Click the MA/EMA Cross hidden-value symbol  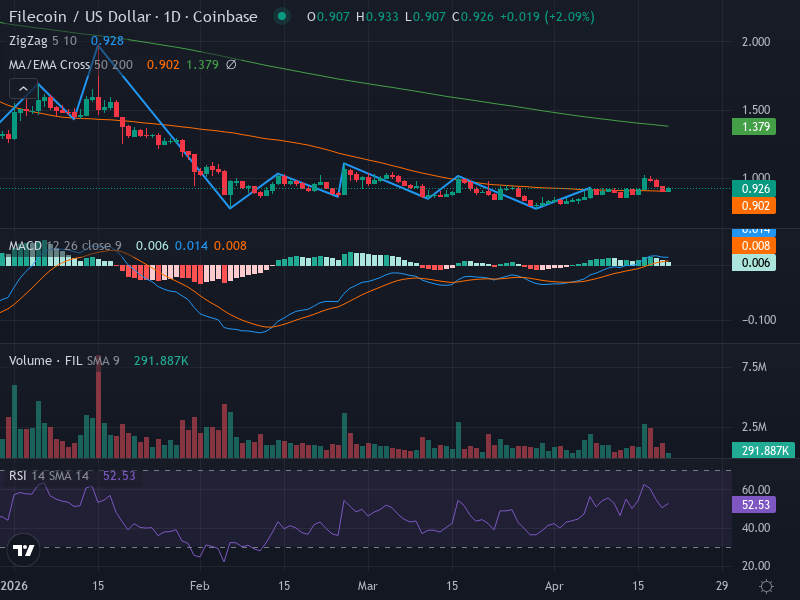[231, 65]
